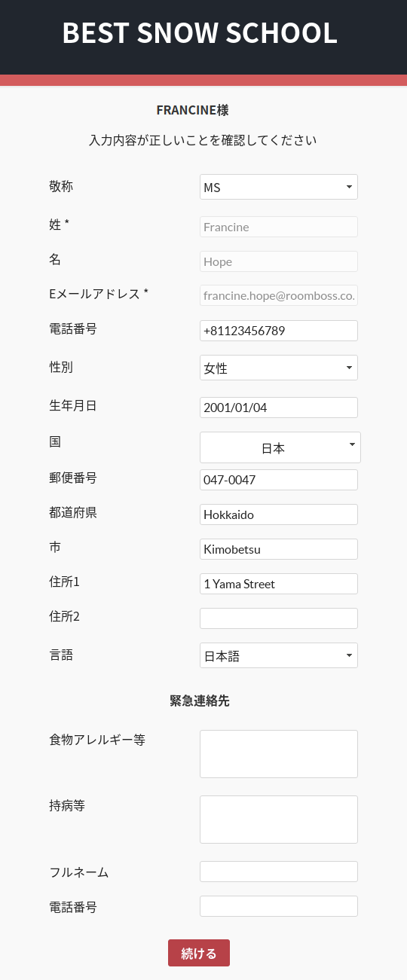The height and width of the screenshot is (980, 407).
Task: Open the 性別 gender dropdown
Action: click(279, 368)
